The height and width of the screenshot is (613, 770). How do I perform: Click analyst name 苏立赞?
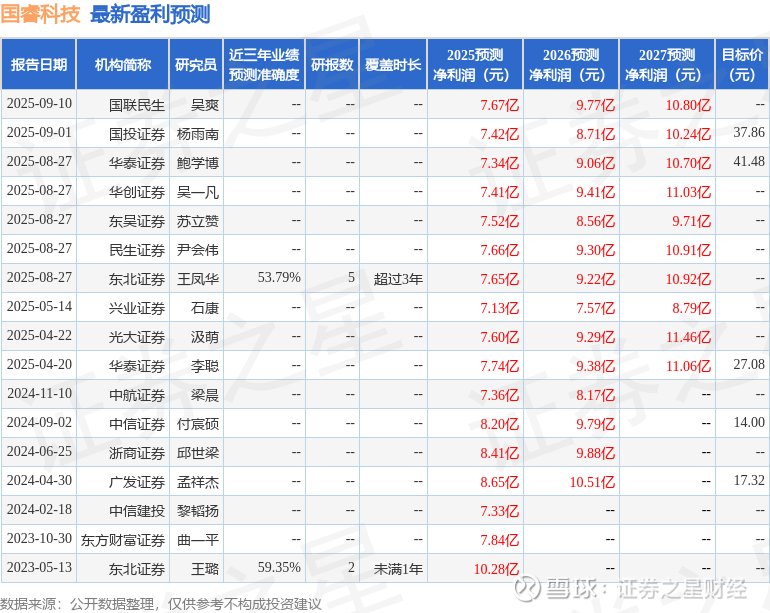click(x=198, y=221)
